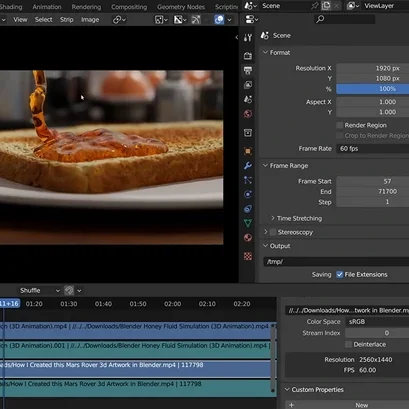The width and height of the screenshot is (409, 409).
Task: Click the resolution percentage 100% slider
Action: 373,89
